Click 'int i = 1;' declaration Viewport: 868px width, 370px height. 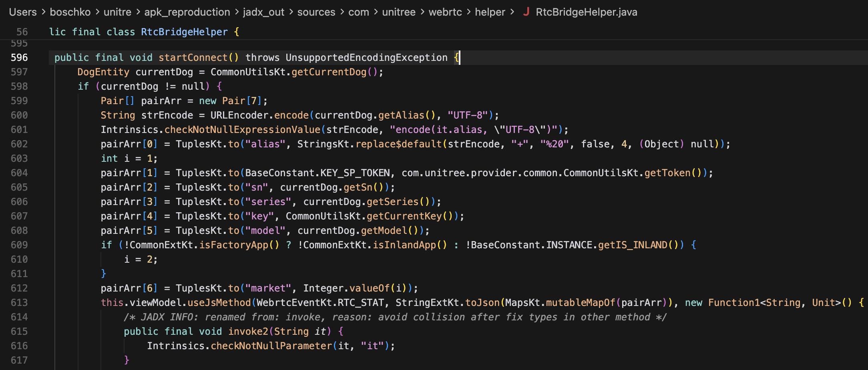129,159
